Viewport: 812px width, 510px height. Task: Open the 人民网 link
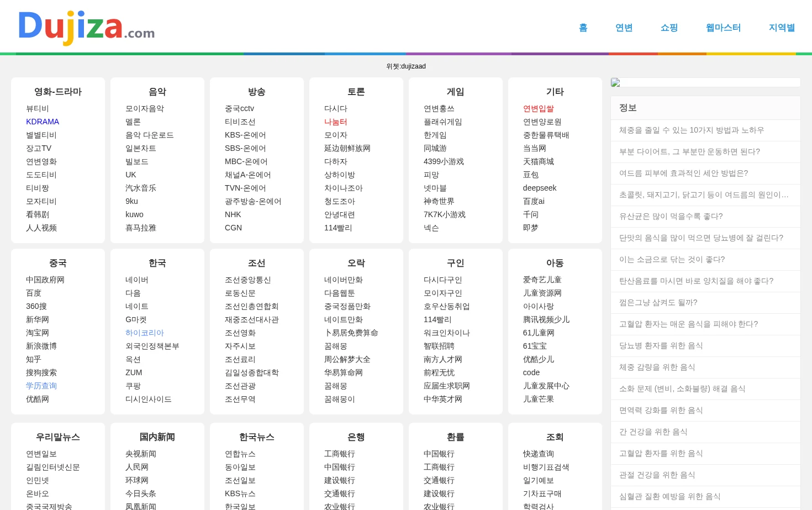coord(137,467)
